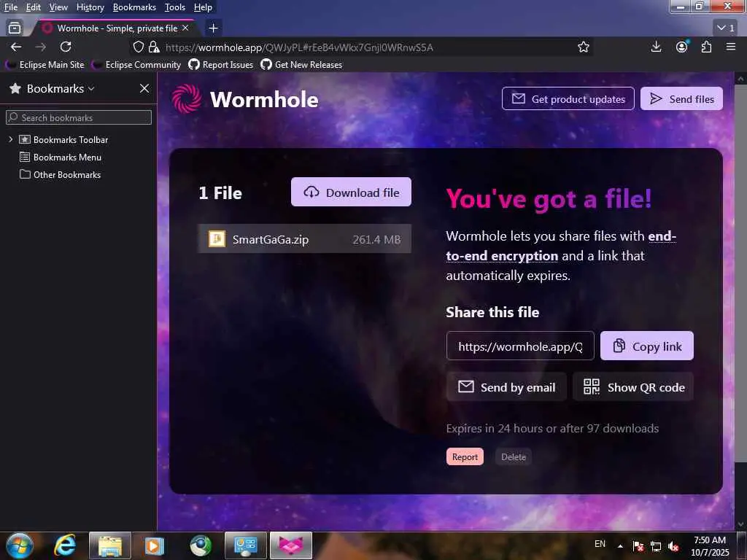Open the sidebar view button left of tabs

click(x=15, y=28)
